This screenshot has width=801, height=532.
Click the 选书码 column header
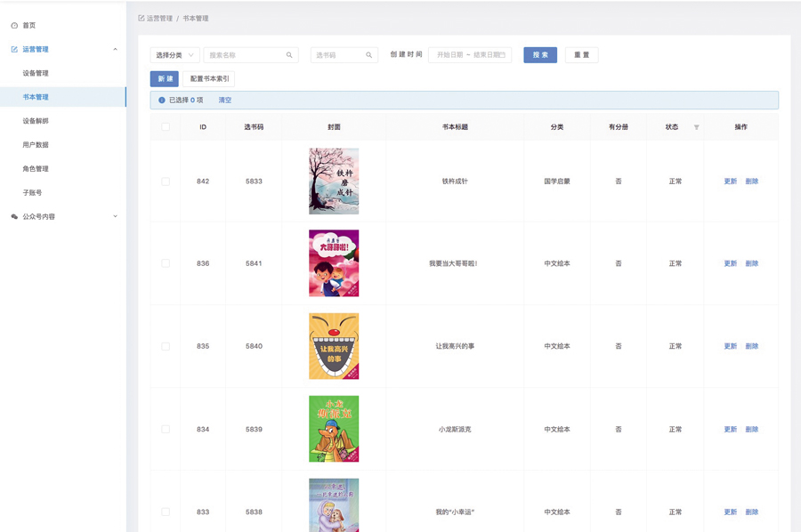tap(254, 127)
